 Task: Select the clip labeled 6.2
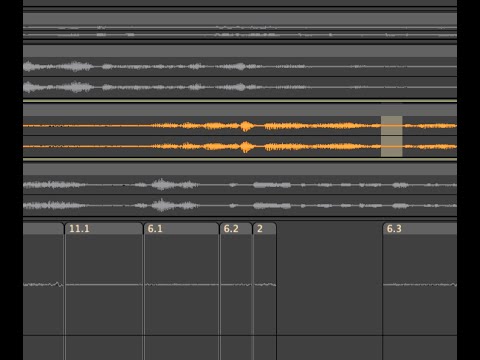(236, 229)
